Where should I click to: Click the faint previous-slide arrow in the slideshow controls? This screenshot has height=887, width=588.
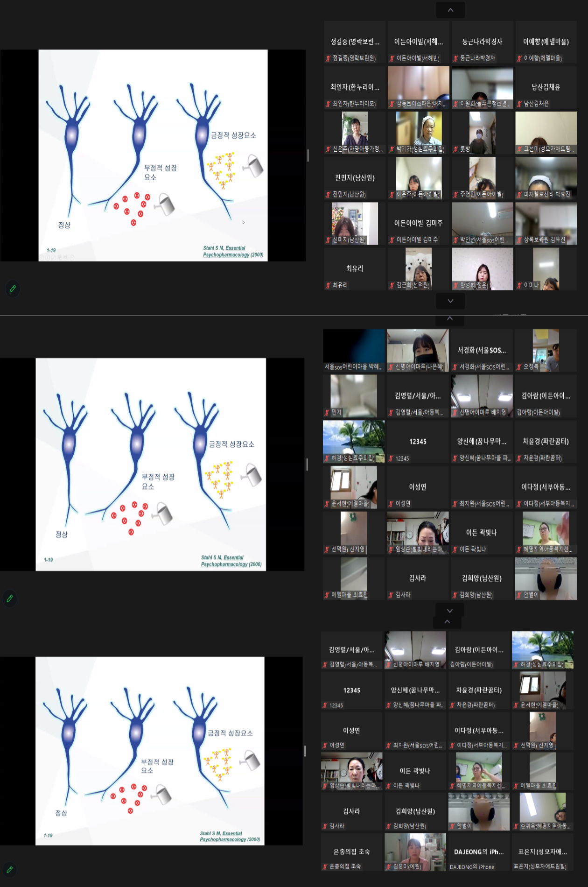(42, 257)
